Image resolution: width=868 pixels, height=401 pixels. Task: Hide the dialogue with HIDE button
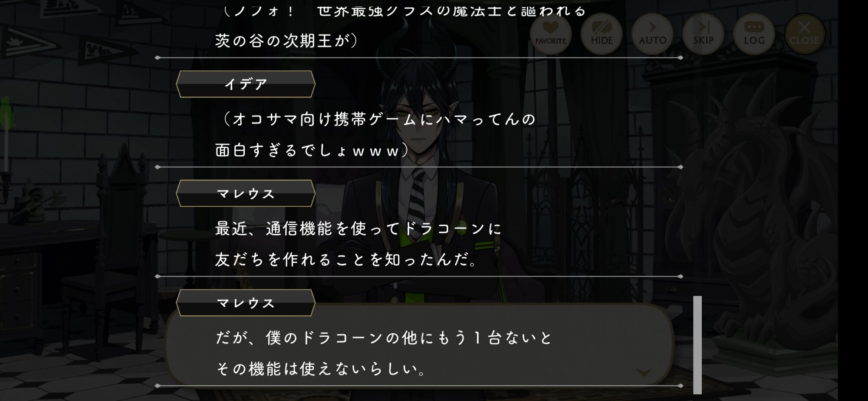pyautogui.click(x=602, y=33)
